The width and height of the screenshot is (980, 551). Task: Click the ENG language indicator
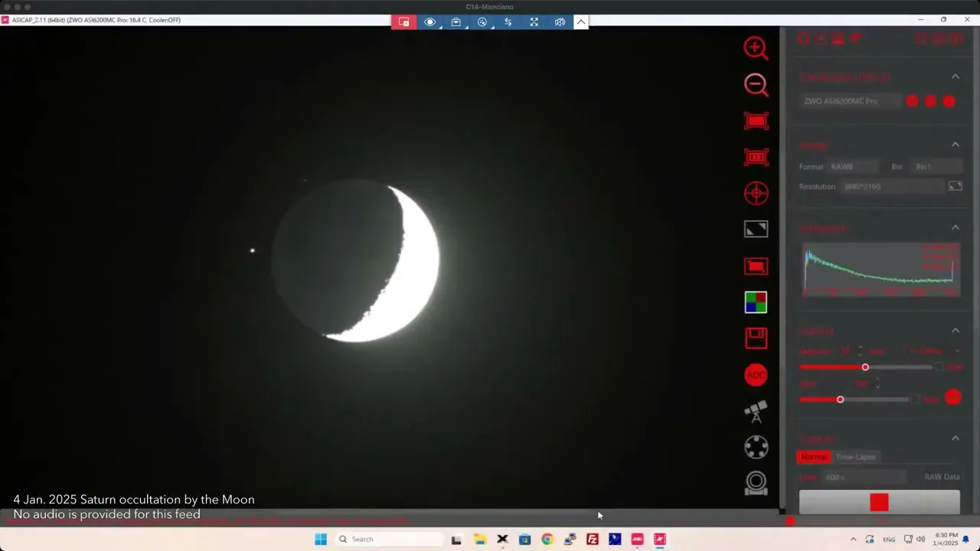[x=889, y=539]
